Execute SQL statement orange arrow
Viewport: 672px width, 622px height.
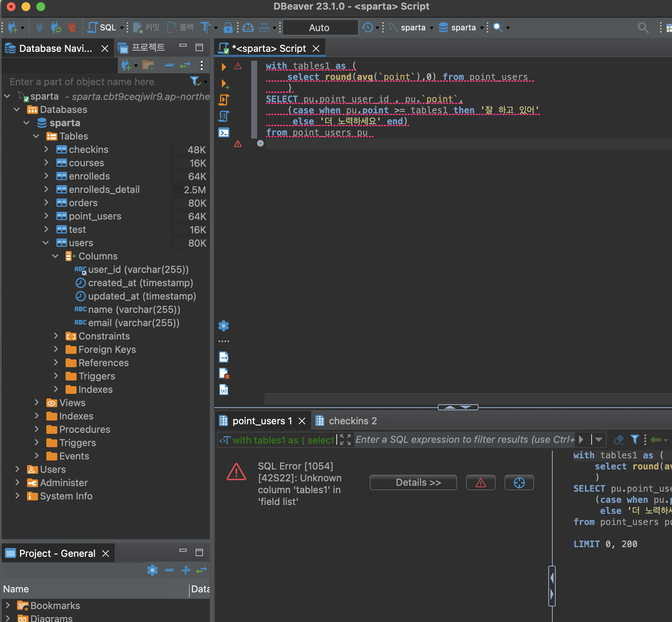[223, 67]
